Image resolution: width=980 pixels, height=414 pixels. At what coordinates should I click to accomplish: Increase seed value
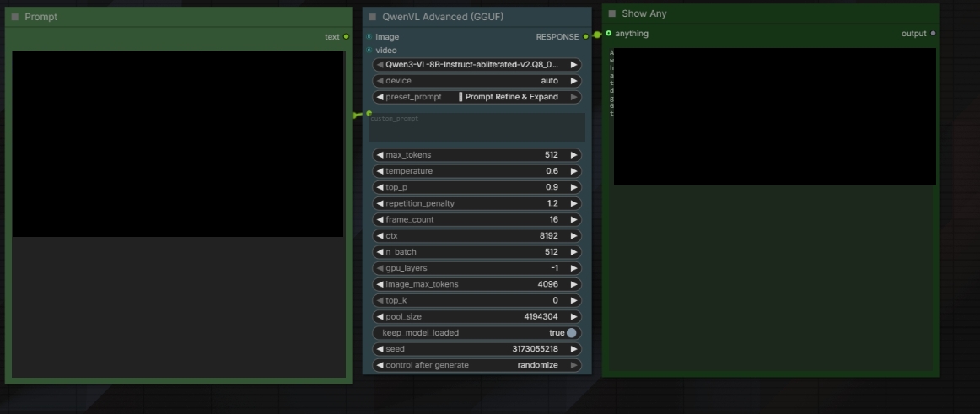pyautogui.click(x=573, y=349)
